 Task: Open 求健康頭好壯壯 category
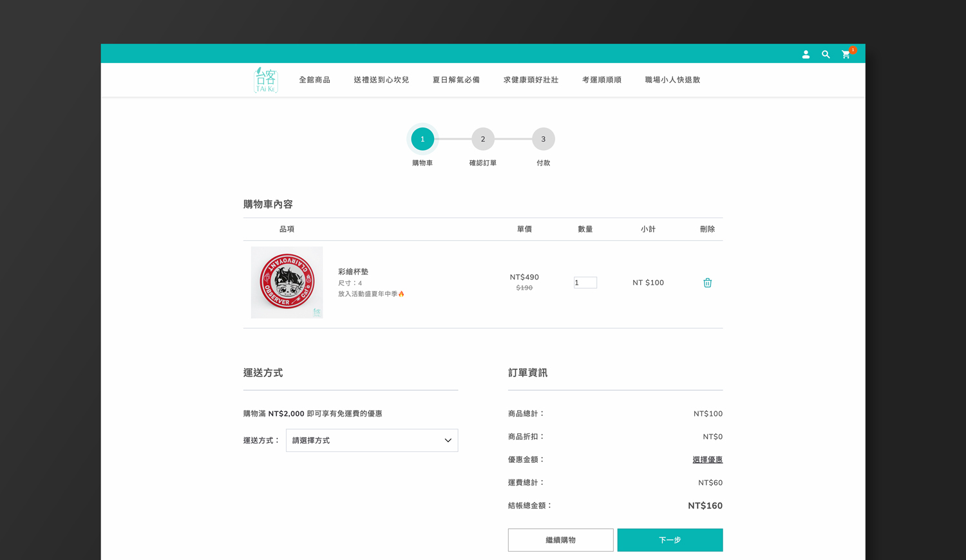[531, 80]
